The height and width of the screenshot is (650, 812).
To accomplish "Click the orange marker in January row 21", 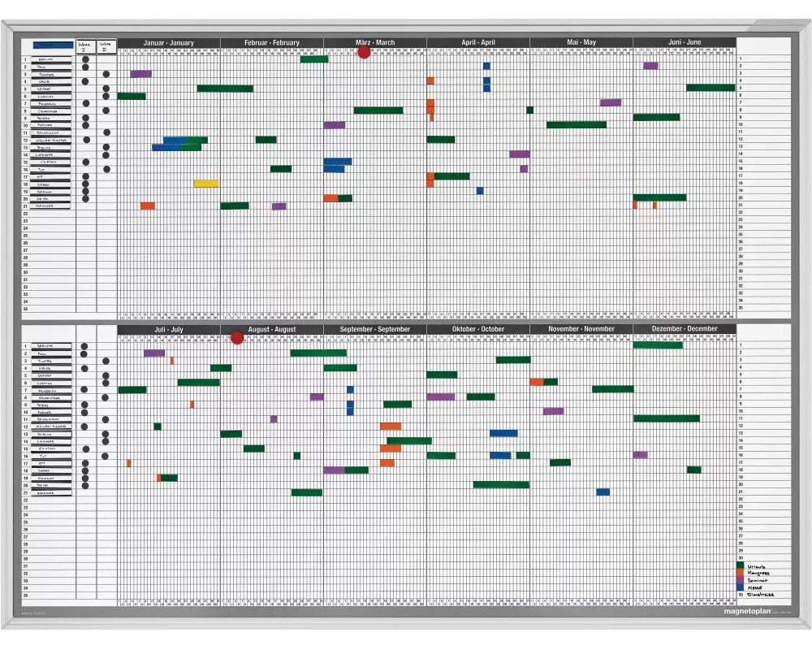I will [147, 206].
